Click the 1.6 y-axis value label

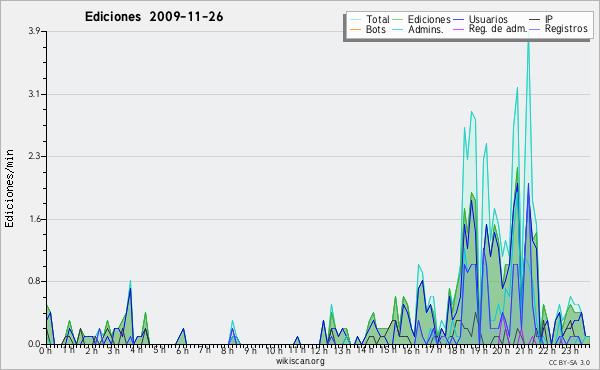click(34, 219)
